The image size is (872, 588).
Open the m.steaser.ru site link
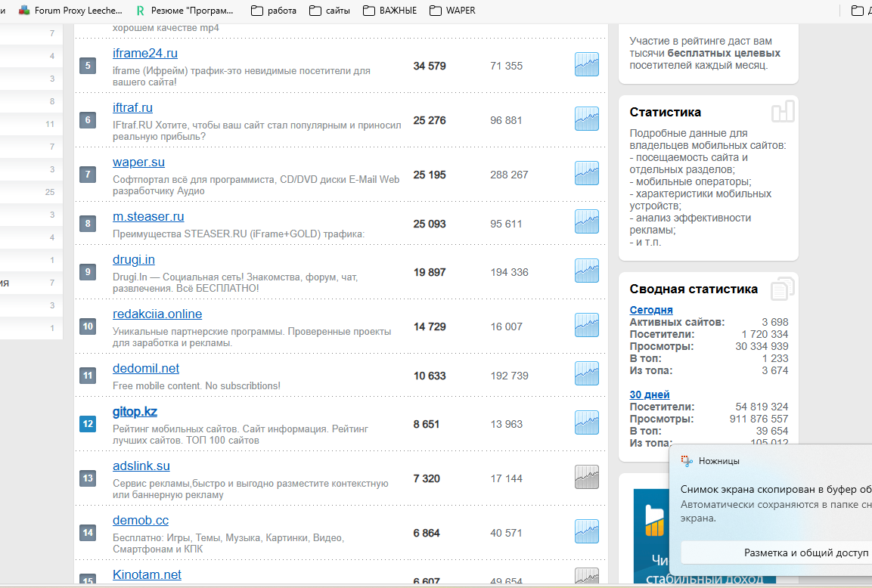point(148,217)
